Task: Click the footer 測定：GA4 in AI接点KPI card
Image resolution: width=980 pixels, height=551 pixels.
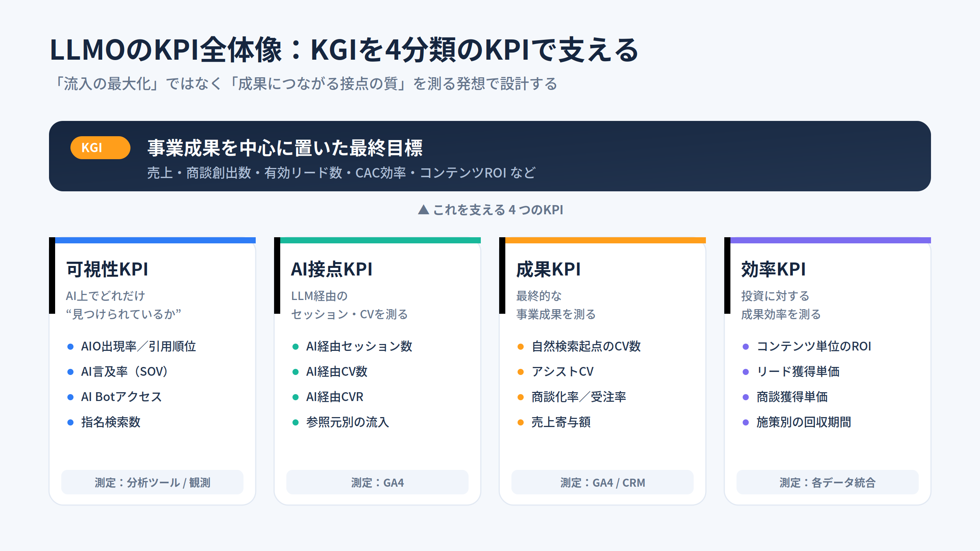Action: pos(377,483)
